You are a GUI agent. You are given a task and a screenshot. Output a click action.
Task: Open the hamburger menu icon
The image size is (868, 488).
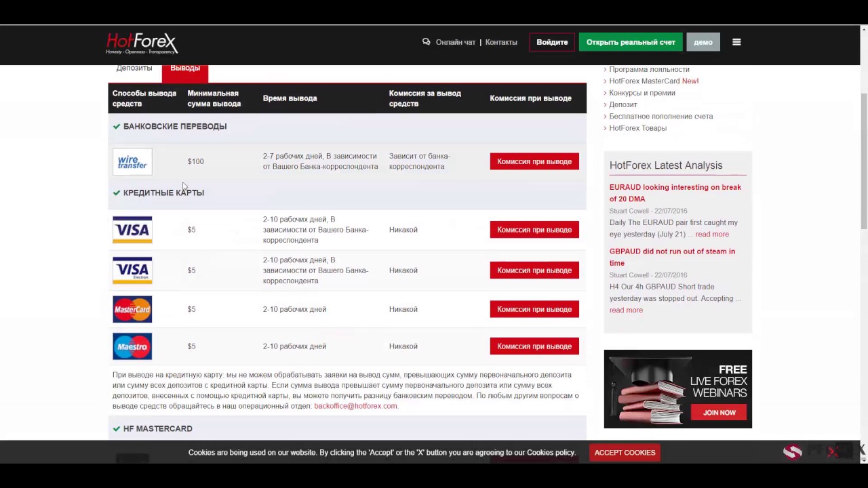(736, 42)
